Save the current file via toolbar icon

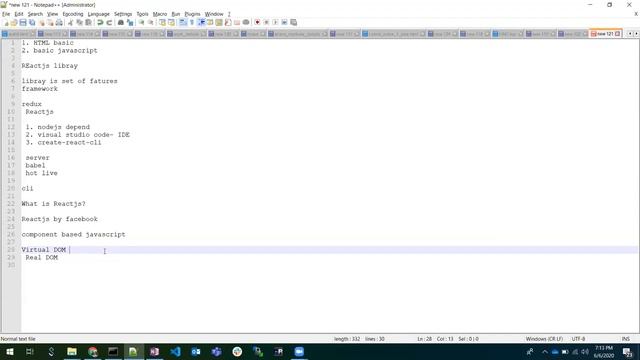pos(23,22)
